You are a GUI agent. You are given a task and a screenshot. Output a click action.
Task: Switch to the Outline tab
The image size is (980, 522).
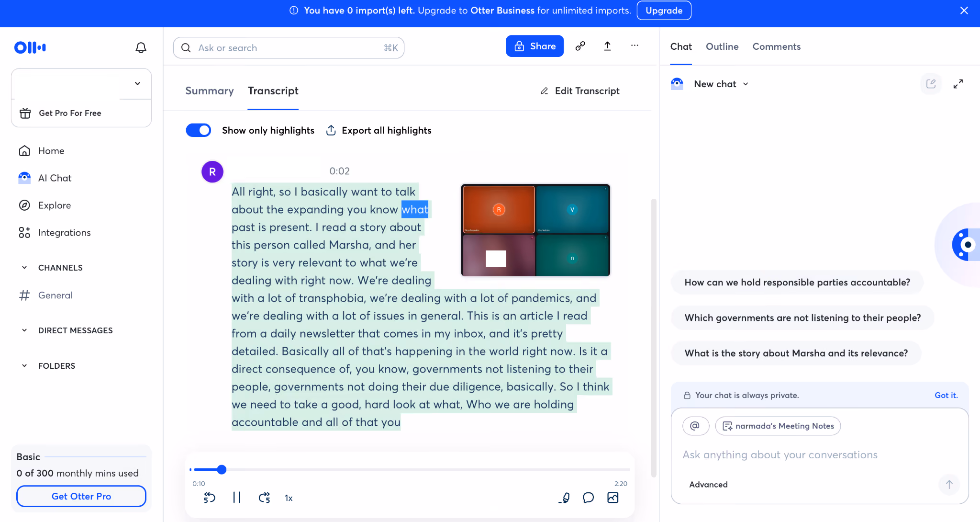[x=722, y=46]
